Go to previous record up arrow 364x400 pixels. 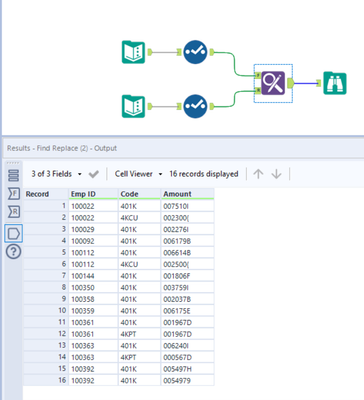(x=258, y=174)
